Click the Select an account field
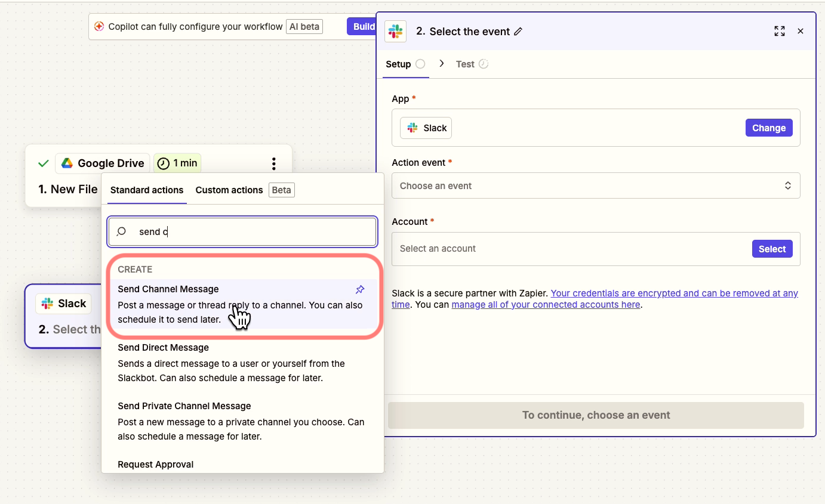 point(596,249)
